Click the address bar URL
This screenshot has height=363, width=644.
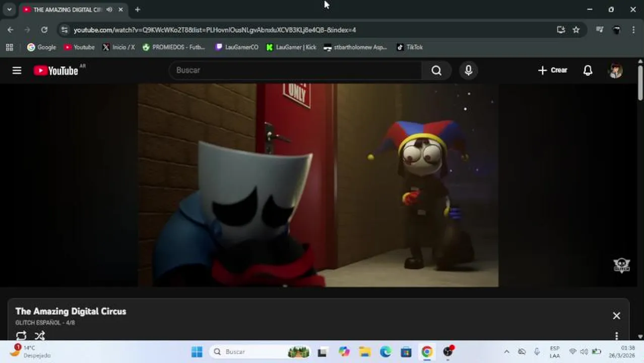point(215,30)
